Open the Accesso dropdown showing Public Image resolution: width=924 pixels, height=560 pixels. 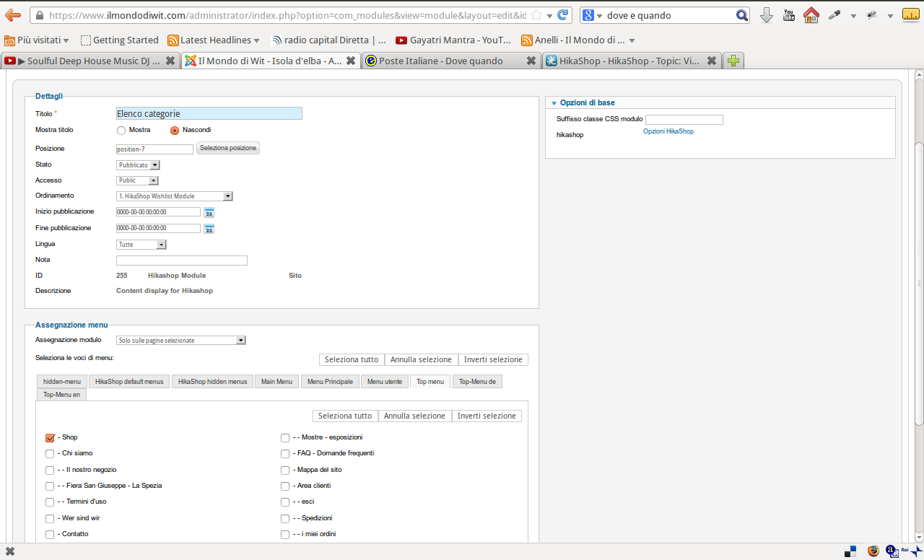(x=137, y=180)
